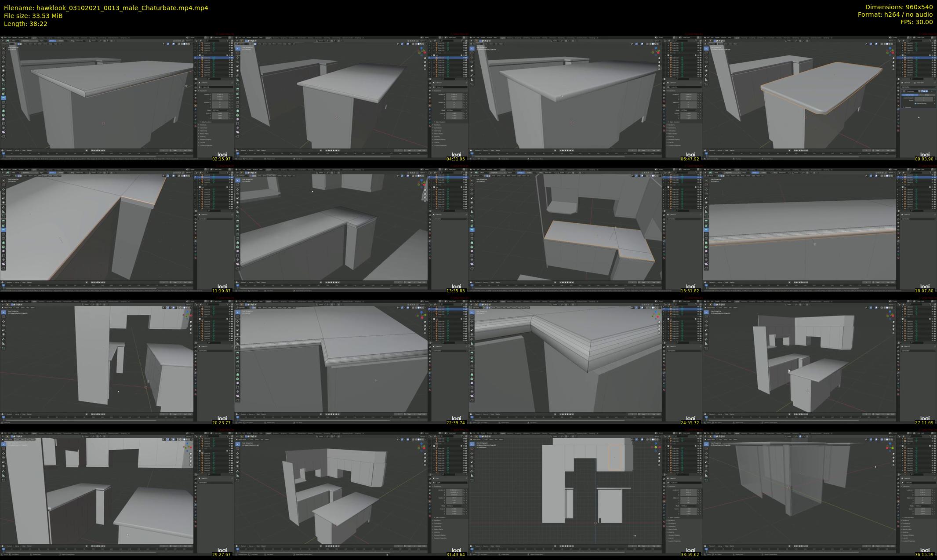Click Catmull-Clark button in 09:03 frame
This screenshot has height=560, width=937.
click(x=910, y=95)
